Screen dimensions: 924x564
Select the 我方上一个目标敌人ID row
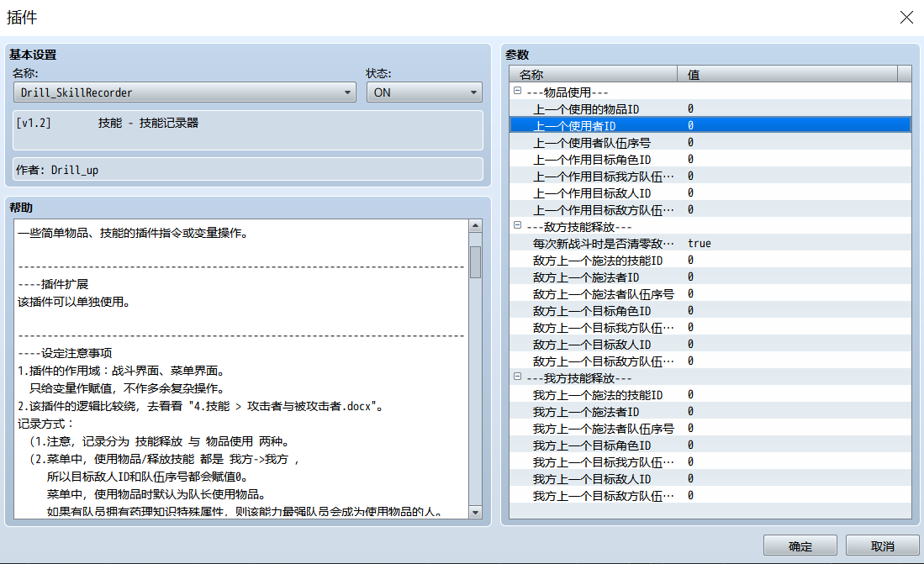coord(710,478)
